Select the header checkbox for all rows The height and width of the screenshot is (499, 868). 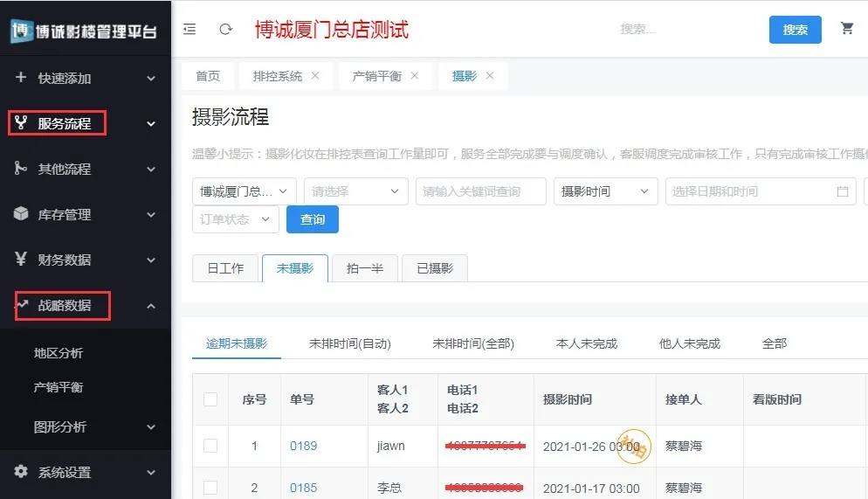coord(210,399)
